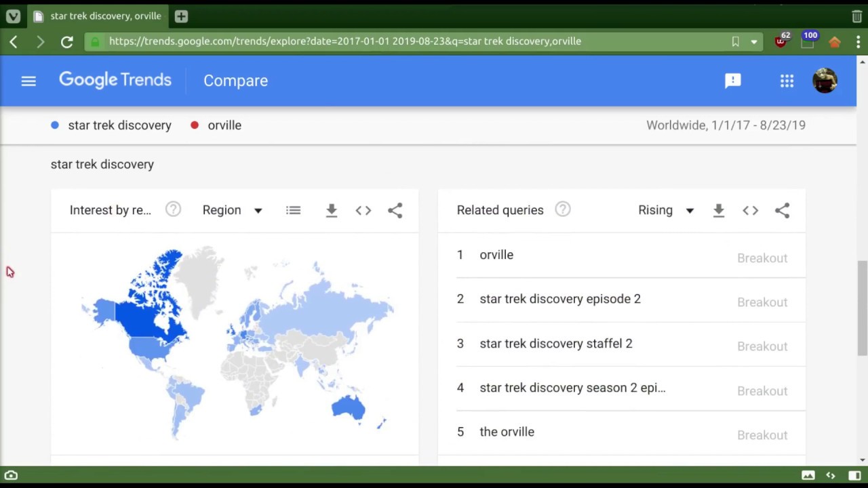
Task: Download the Related queries data
Action: (719, 210)
